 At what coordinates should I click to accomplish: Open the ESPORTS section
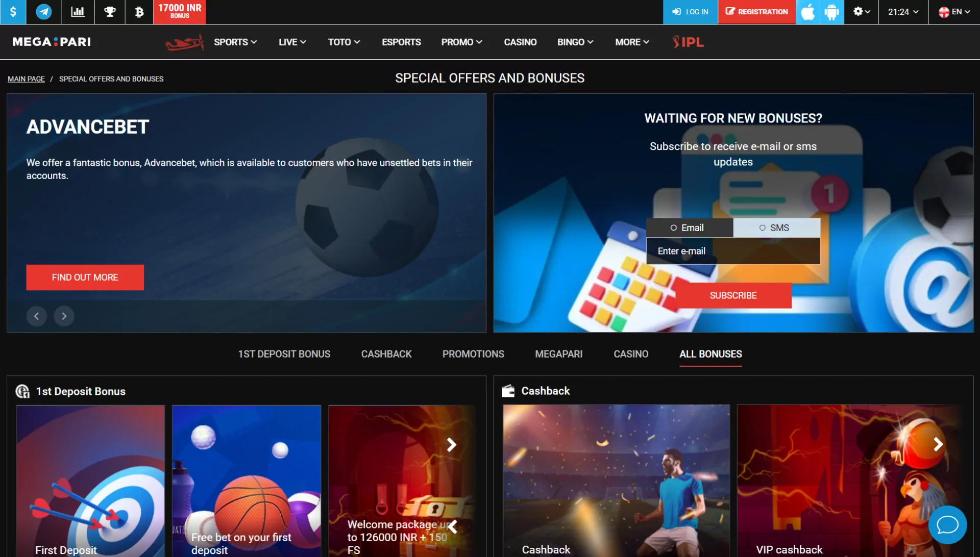pos(401,42)
